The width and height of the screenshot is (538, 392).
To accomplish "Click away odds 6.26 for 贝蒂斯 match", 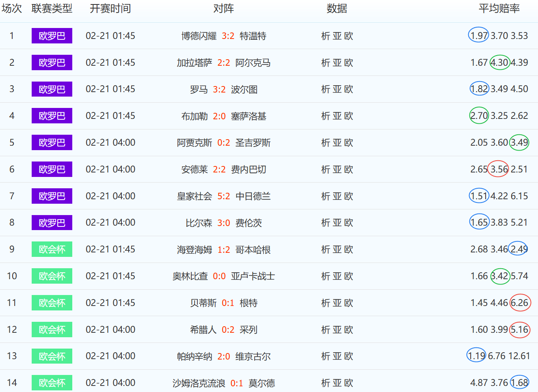I will [x=519, y=303].
